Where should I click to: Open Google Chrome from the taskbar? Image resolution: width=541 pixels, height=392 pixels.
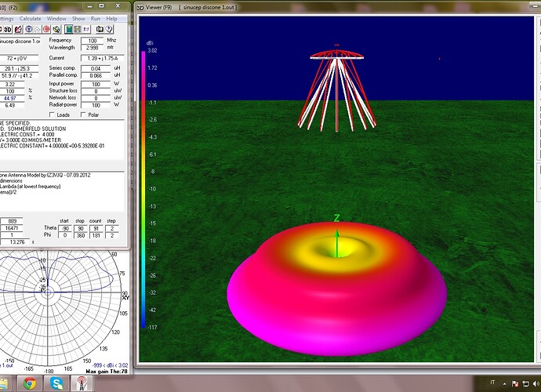pos(29,383)
